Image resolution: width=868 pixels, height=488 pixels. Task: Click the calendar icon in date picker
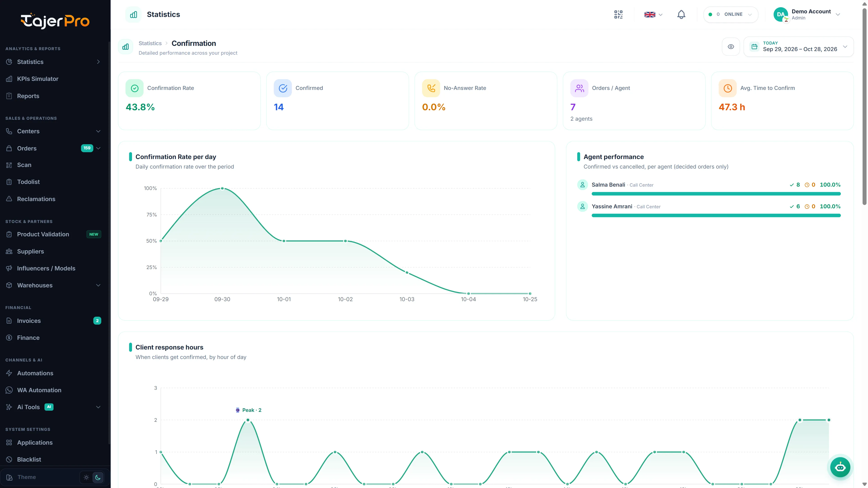(x=755, y=47)
